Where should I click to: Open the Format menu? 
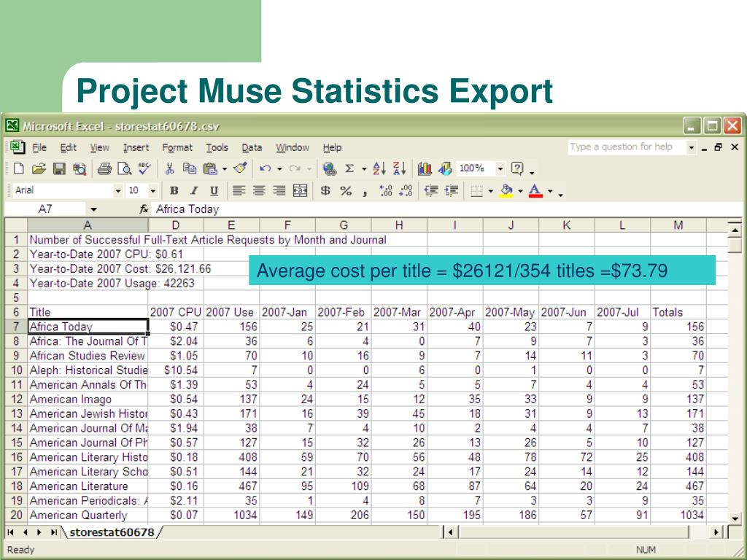click(x=177, y=147)
